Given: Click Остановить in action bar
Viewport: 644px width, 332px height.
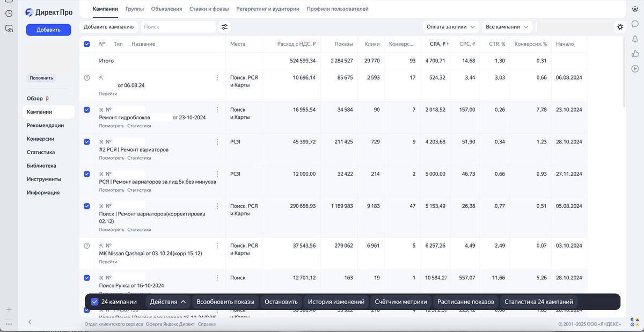Looking at the screenshot, I should [281, 302].
